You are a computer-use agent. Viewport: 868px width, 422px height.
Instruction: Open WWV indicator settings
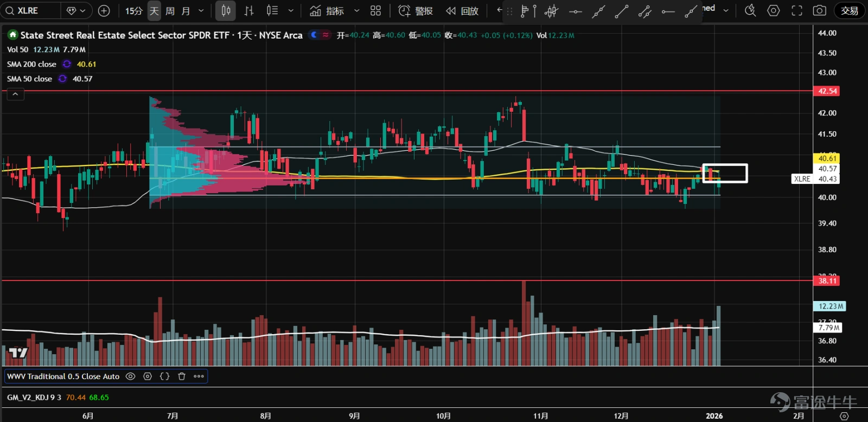pos(148,376)
